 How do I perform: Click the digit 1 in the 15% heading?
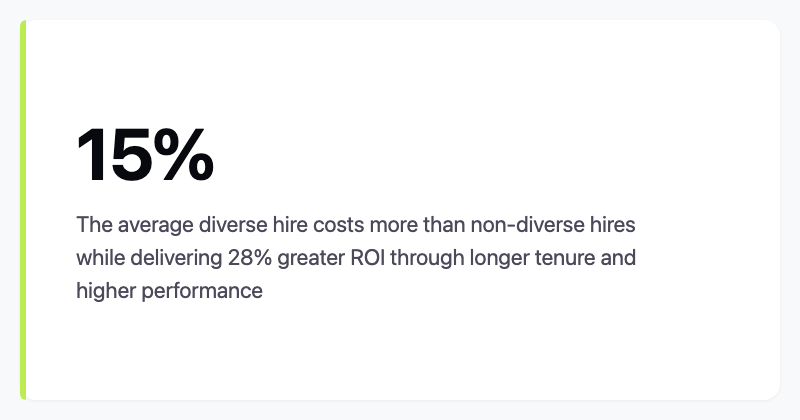point(93,156)
